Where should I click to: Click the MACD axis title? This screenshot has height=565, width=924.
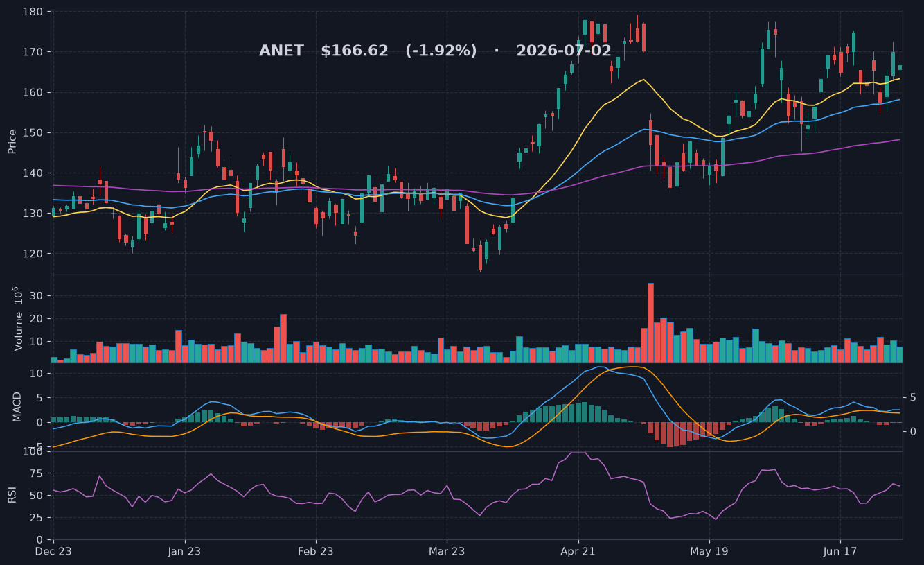17,407
